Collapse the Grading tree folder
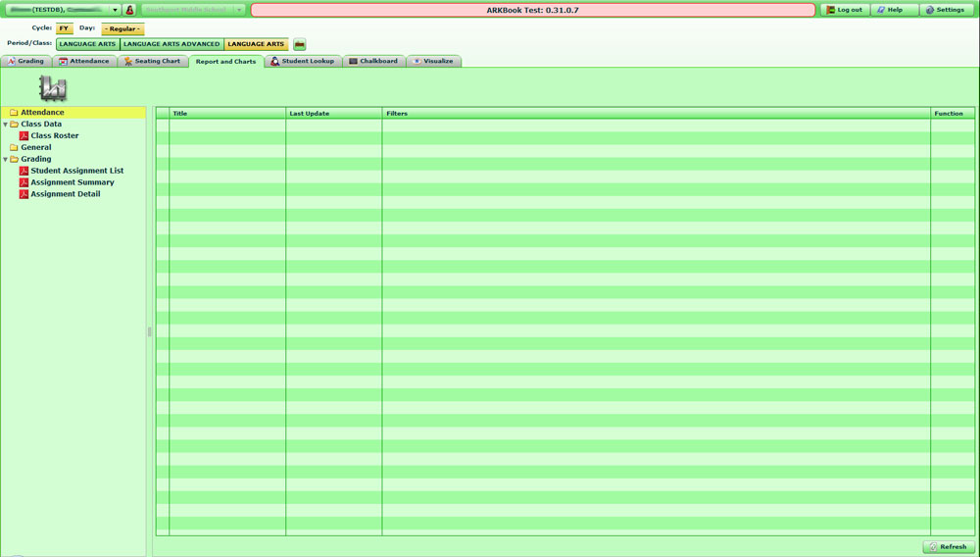 click(6, 159)
